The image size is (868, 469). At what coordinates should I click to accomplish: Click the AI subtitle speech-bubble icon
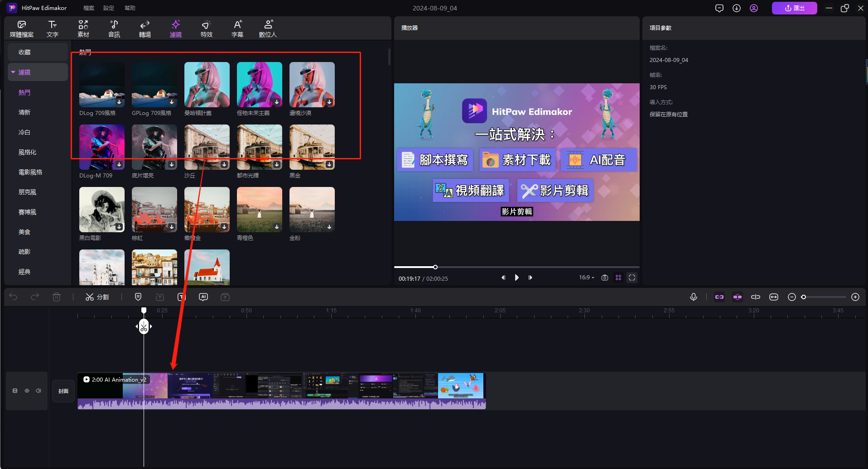[203, 297]
